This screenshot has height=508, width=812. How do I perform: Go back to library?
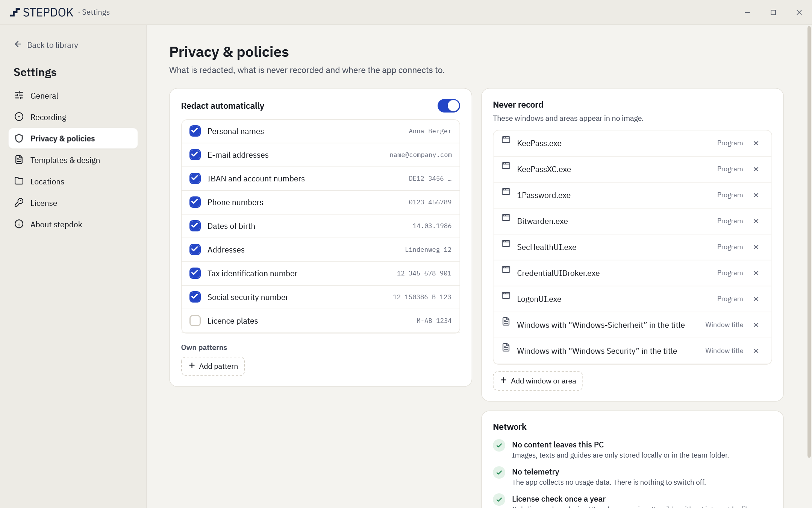click(x=46, y=45)
